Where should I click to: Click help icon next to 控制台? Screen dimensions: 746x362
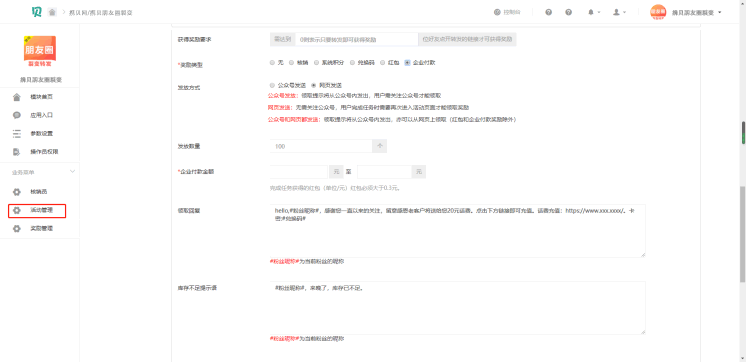[x=549, y=12]
